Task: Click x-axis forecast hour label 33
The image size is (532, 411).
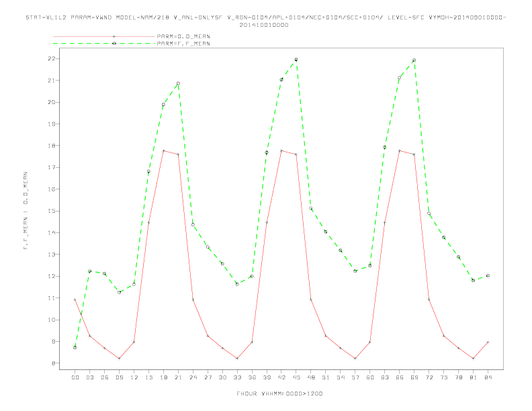Action: click(x=237, y=377)
